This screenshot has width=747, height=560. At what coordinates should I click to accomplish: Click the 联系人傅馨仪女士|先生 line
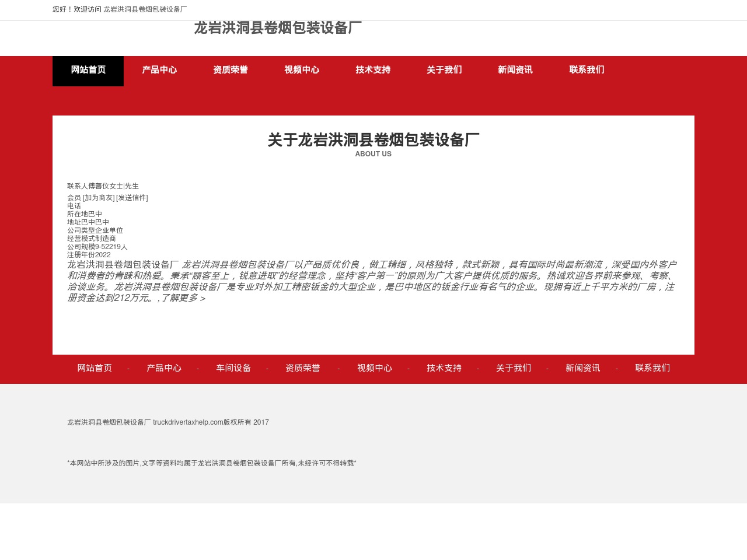[103, 186]
